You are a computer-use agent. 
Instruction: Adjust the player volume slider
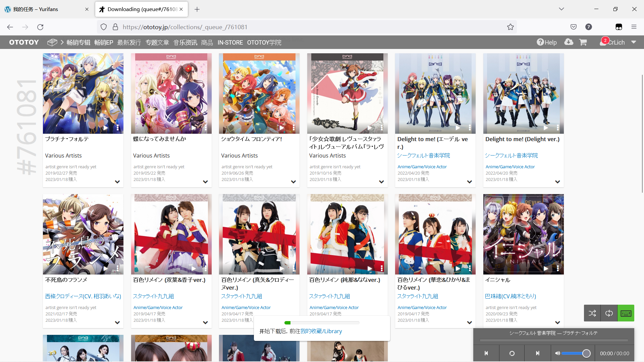pos(576,353)
